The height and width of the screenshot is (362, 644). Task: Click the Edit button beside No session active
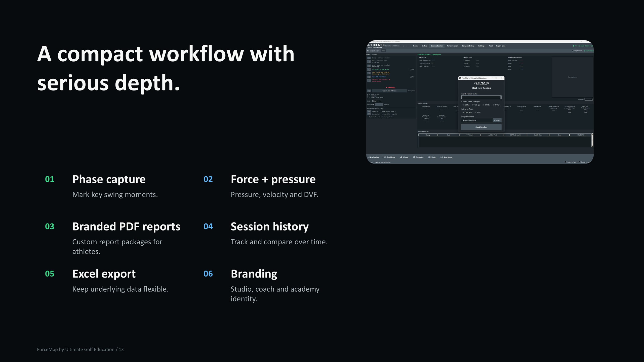383,51
